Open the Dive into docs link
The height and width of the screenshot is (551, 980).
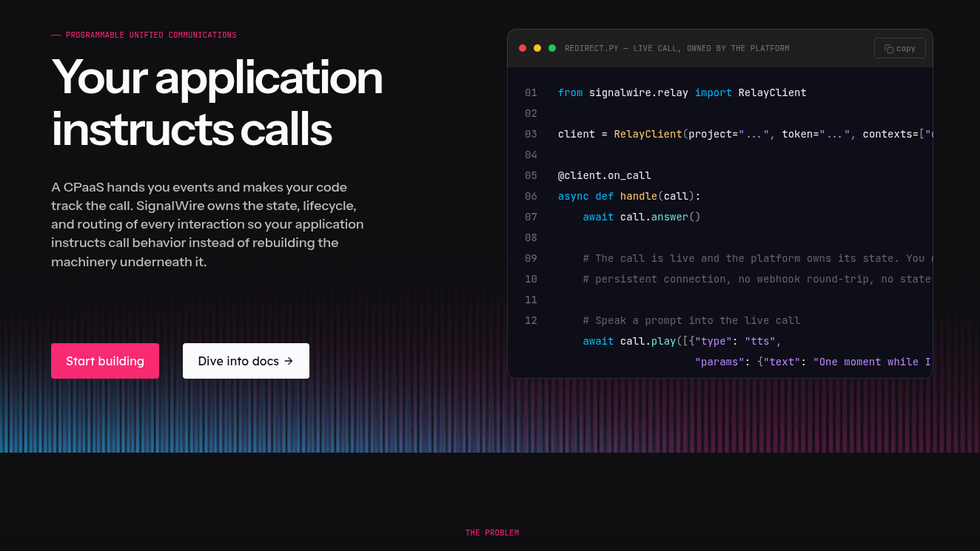(246, 361)
